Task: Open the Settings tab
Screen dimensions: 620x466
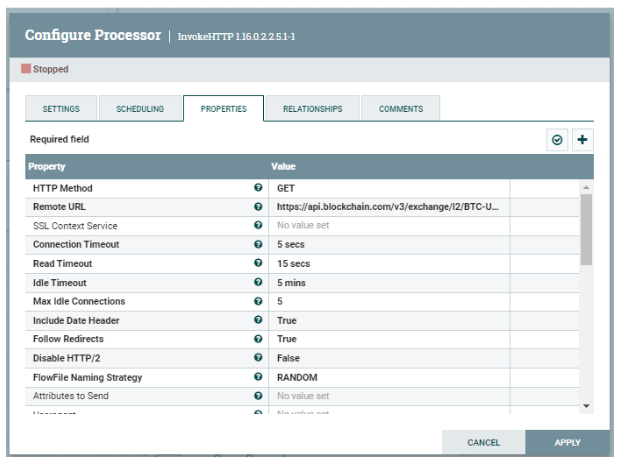Action: point(61,108)
